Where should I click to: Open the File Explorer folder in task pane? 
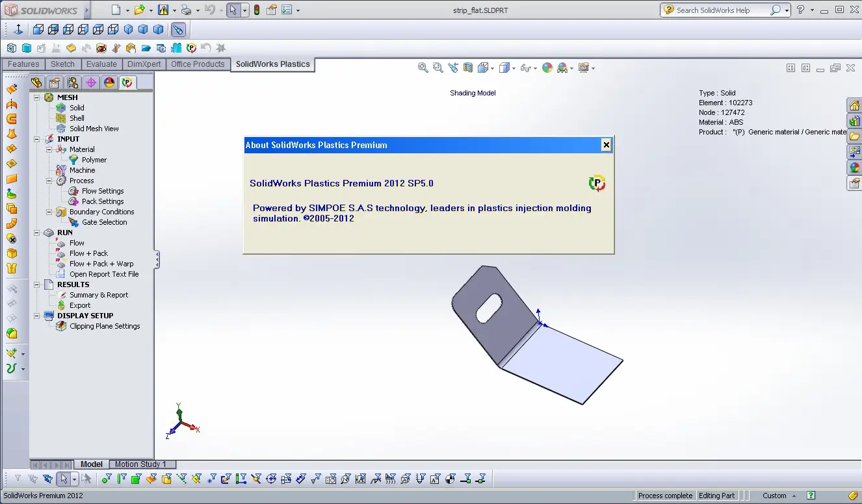tap(854, 136)
